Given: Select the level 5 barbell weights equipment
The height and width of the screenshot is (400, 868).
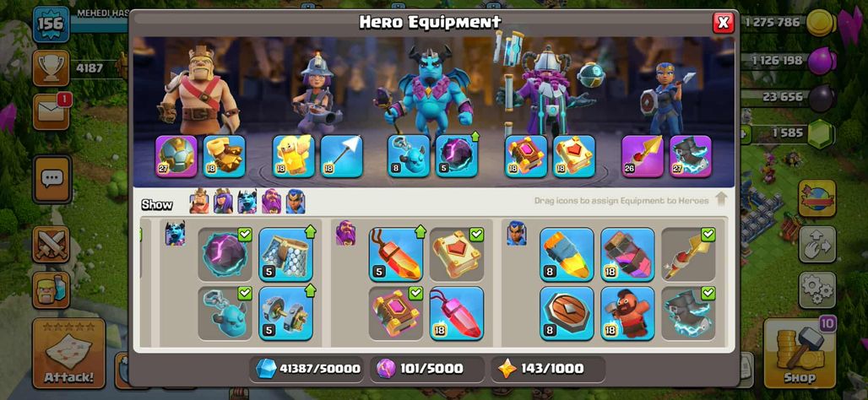Looking at the screenshot, I should [285, 313].
